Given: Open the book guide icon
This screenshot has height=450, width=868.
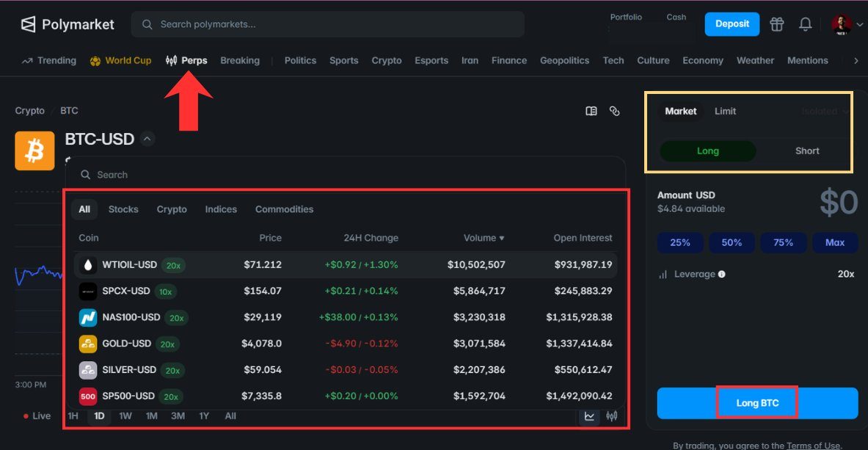Looking at the screenshot, I should click(591, 111).
